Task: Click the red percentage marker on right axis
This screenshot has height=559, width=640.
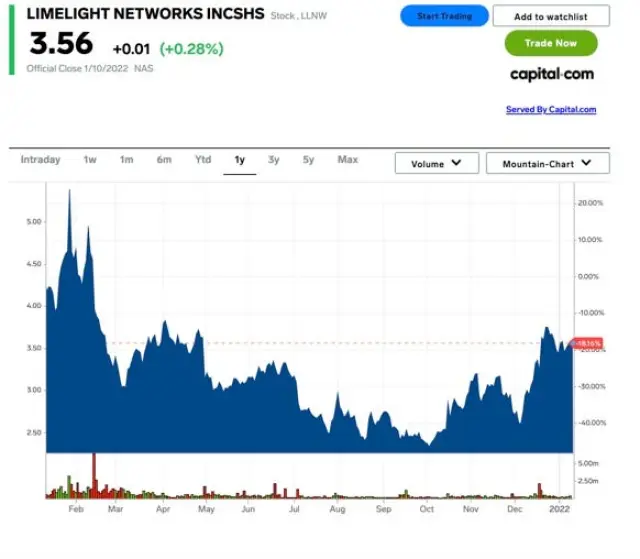Action: coord(588,343)
